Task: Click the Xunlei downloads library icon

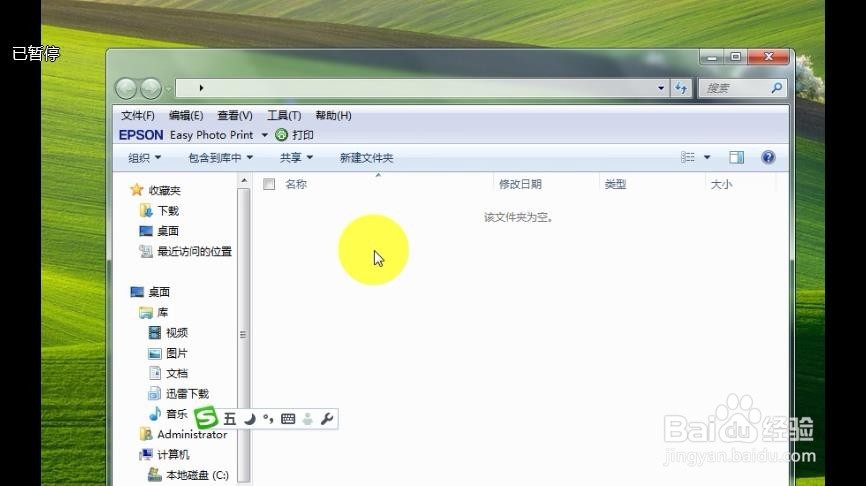Action: tap(155, 394)
